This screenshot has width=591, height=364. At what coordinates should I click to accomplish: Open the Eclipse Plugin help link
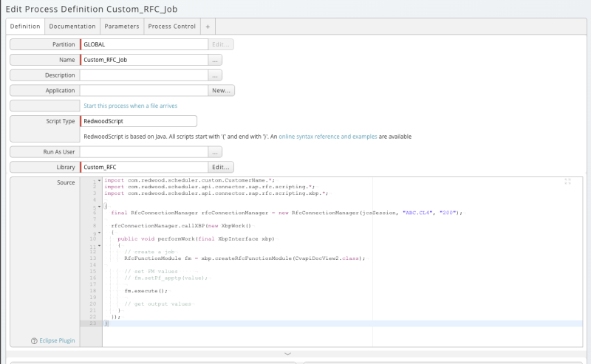point(57,340)
